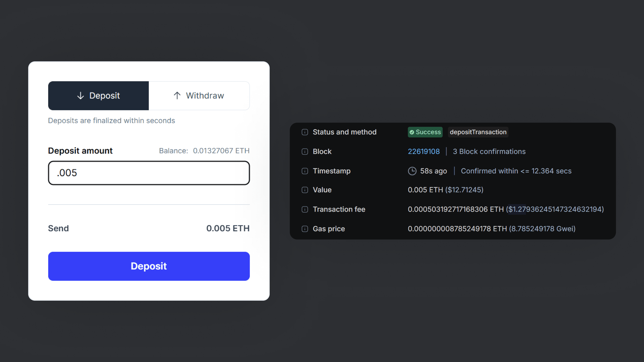Viewport: 644px width, 362px height.
Task: Click the green Success checkmark icon
Action: click(412, 132)
